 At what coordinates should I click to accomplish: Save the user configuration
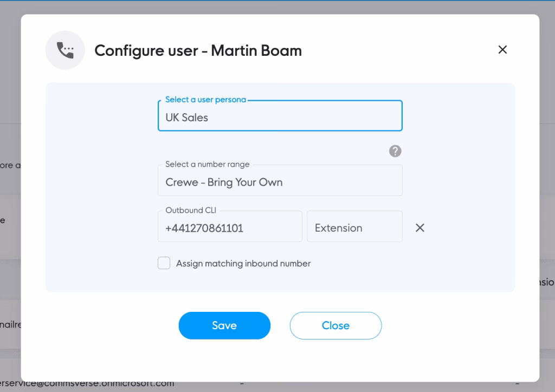[x=224, y=325]
